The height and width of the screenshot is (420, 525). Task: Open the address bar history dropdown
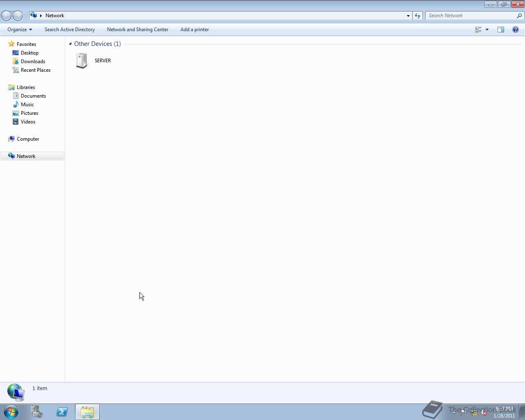[408, 16]
